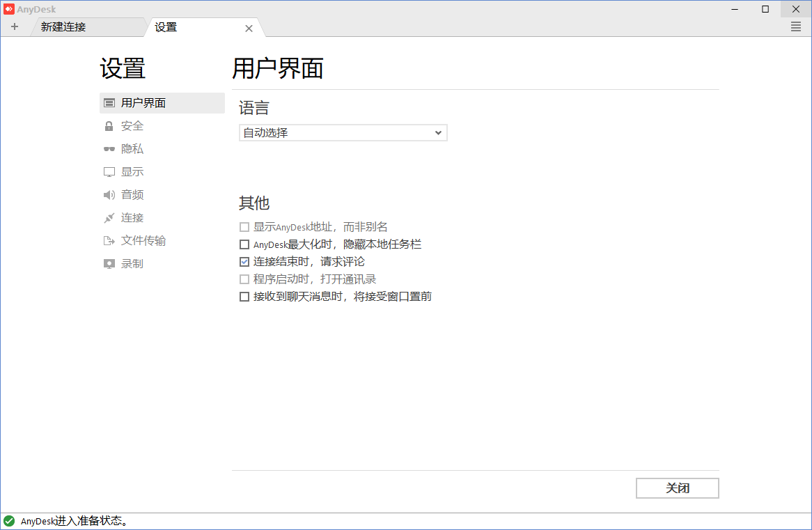Maximize the AnyDesk window
The height and width of the screenshot is (530, 812).
coord(765,9)
